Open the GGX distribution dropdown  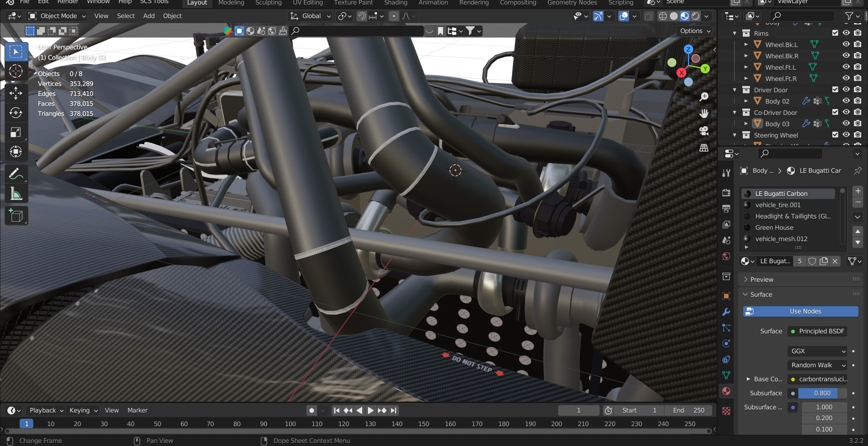[818, 351]
